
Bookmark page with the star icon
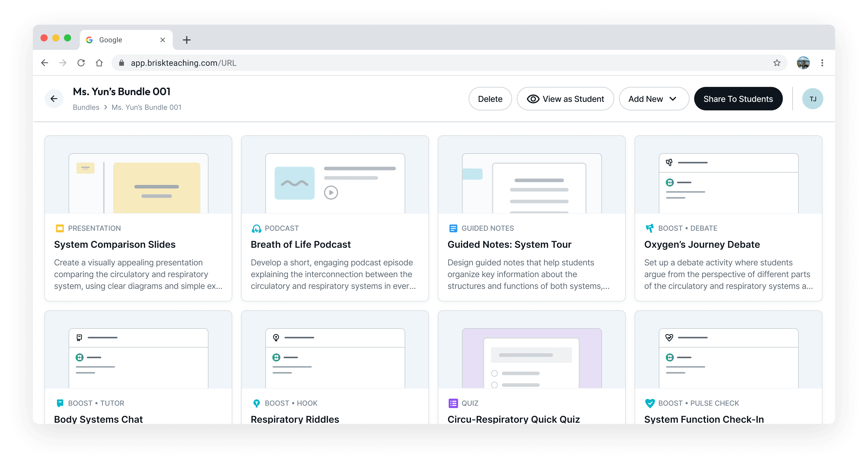coord(777,63)
